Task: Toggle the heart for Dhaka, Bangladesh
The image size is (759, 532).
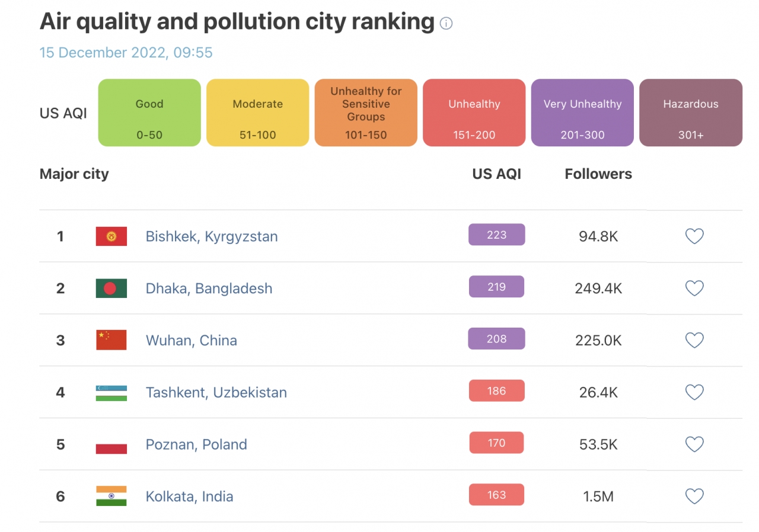Action: pos(694,289)
